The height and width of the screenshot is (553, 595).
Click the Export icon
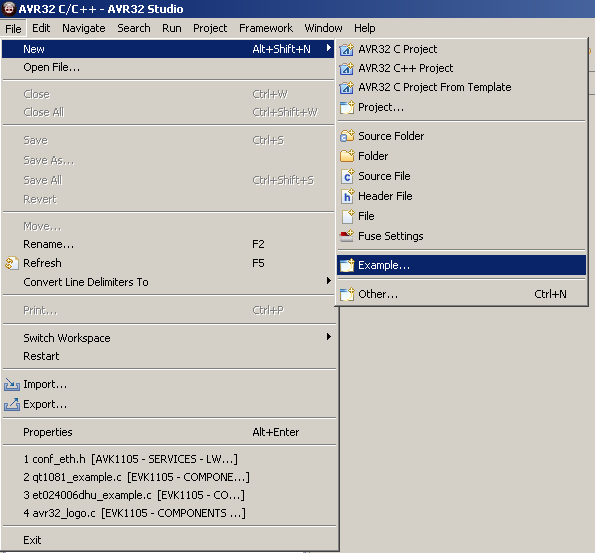pyautogui.click(x=11, y=405)
